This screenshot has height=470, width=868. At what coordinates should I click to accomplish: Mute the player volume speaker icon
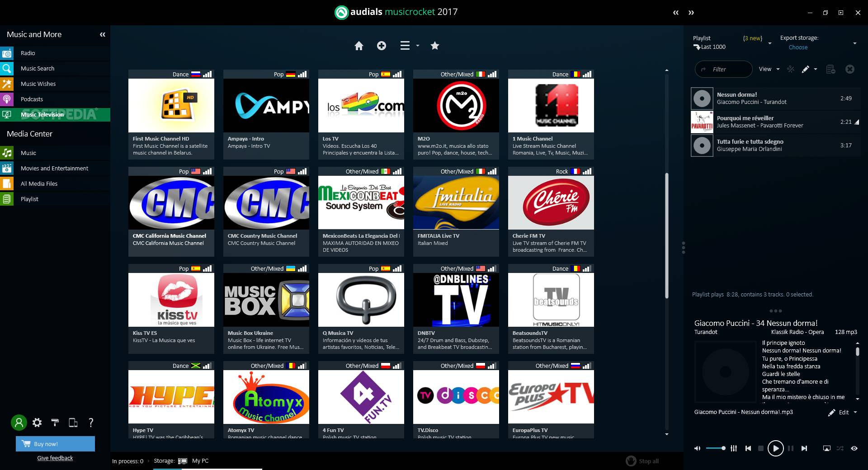tap(697, 448)
